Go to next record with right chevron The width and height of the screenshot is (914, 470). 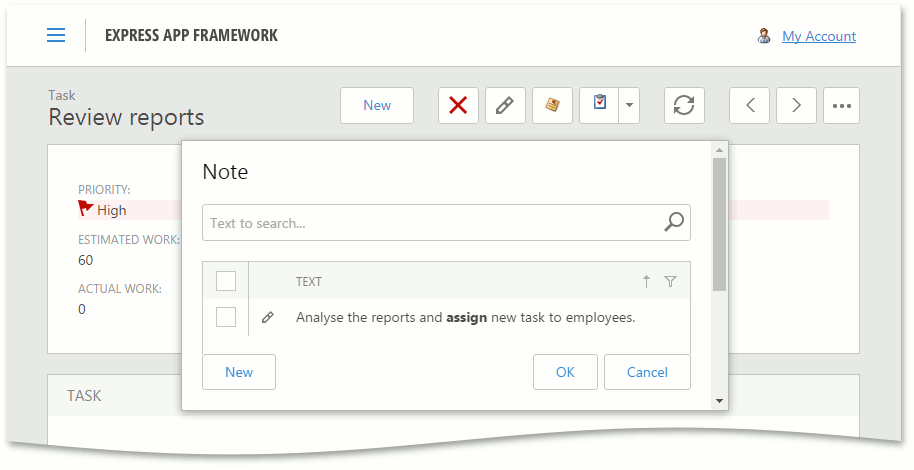(796, 105)
